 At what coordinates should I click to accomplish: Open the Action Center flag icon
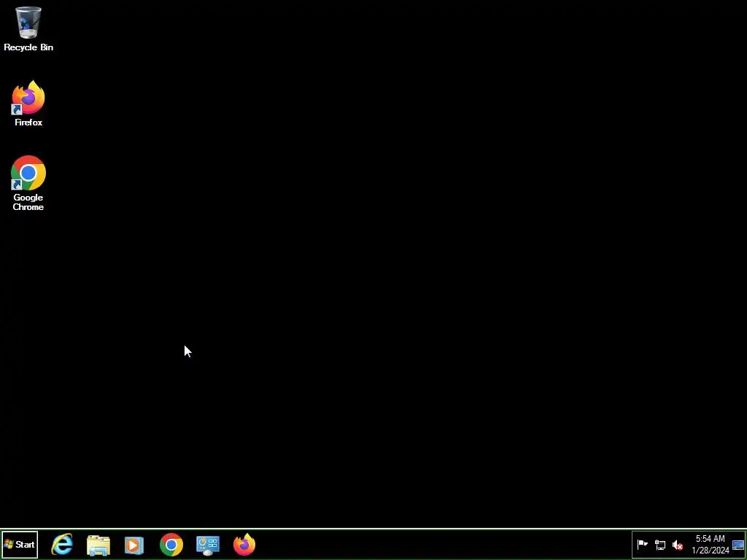point(642,544)
